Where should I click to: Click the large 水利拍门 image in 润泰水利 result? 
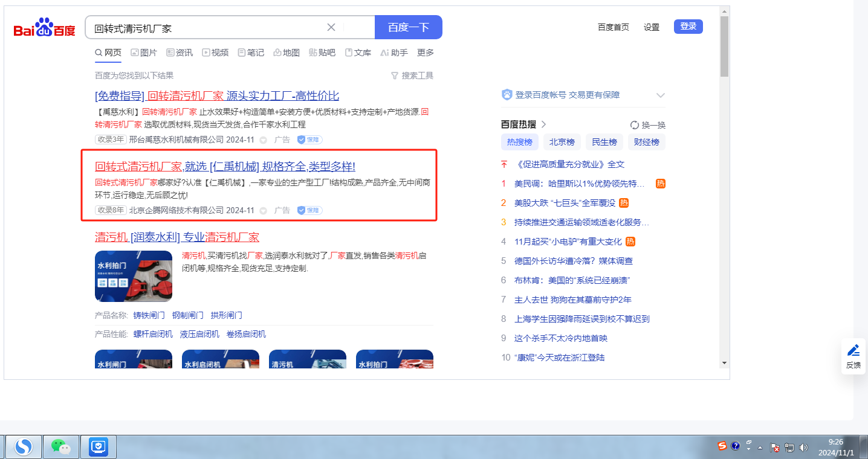tap(134, 276)
